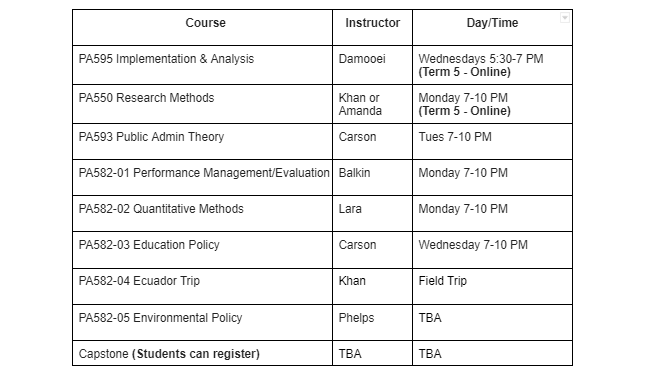Viewport: 645px width, 374px height.
Task: Select the Wednesdays 5:30-7 PM cell
Action: click(492, 65)
